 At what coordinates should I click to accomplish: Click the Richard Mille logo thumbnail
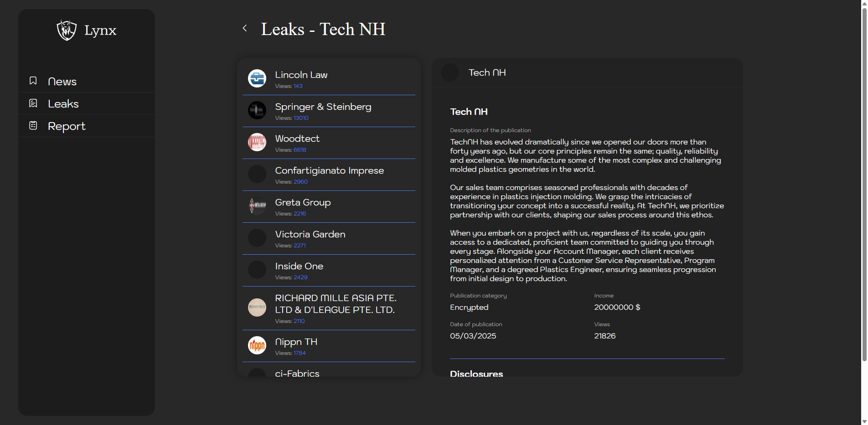point(257,307)
